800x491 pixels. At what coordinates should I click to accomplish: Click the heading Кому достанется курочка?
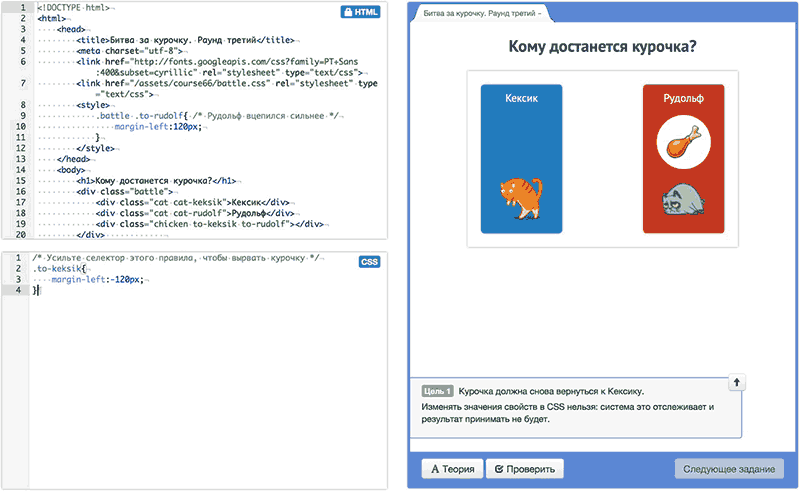point(602,46)
